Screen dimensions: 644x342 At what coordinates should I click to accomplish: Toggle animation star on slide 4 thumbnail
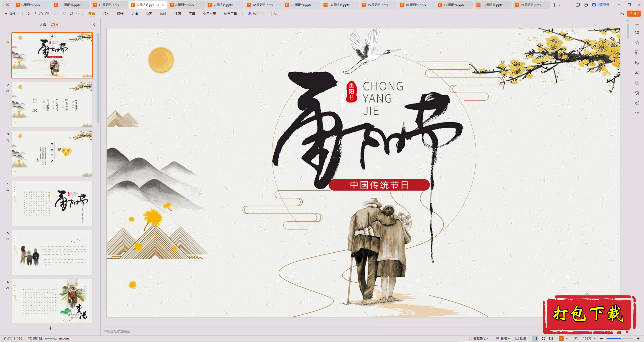pyautogui.click(x=8, y=190)
